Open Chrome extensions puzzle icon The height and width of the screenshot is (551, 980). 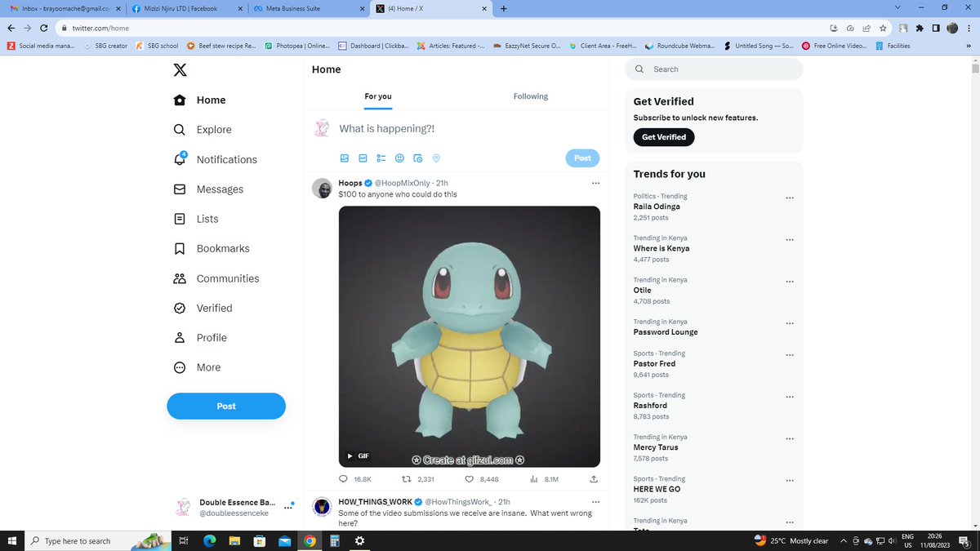(920, 28)
